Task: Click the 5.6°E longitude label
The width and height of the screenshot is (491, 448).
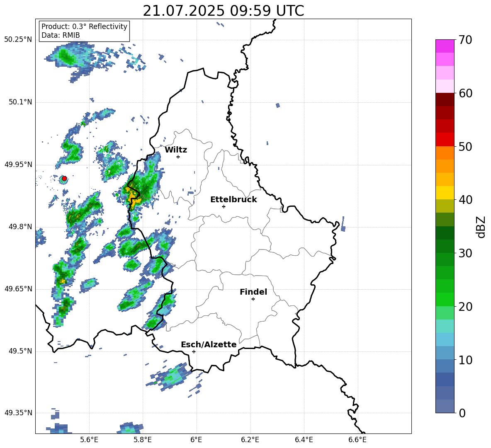Action: pos(89,440)
